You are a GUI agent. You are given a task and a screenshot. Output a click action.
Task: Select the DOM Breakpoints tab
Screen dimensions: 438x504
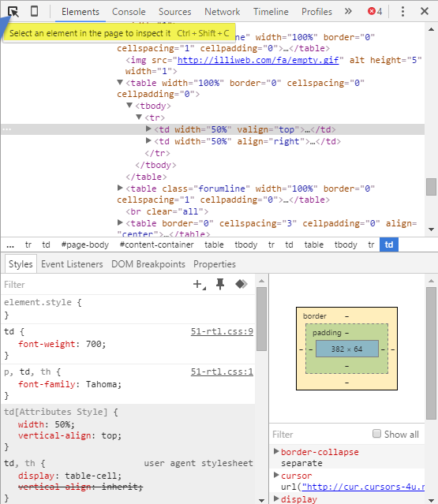point(148,264)
